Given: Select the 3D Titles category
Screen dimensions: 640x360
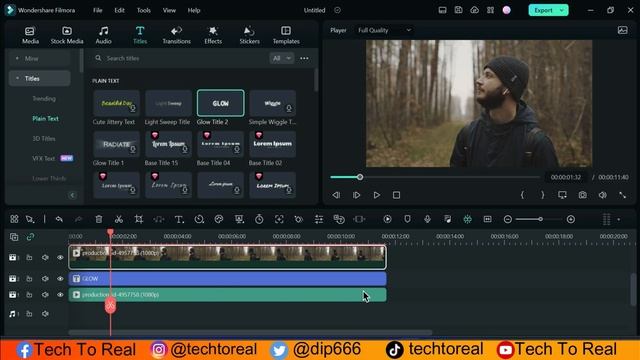Looking at the screenshot, I should [x=44, y=138].
